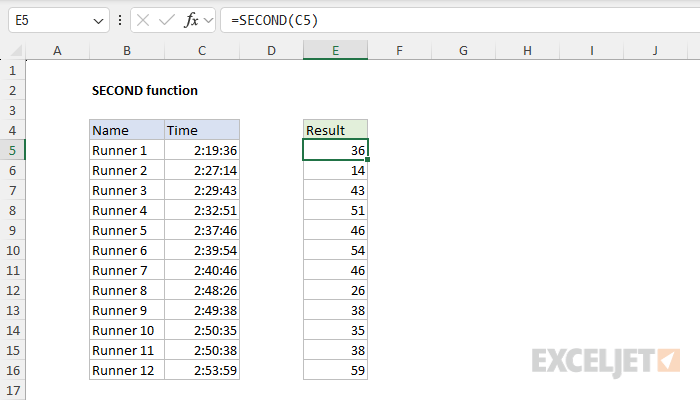Select the 'Runner 5' cell

point(127,230)
